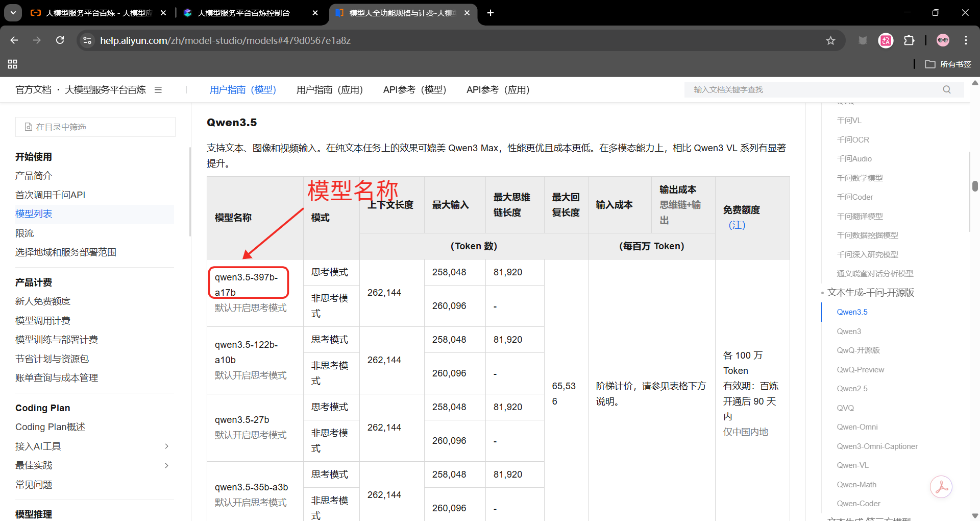Jump to Qwen-Omni in the page outline
The image size is (980, 521).
[x=857, y=427]
